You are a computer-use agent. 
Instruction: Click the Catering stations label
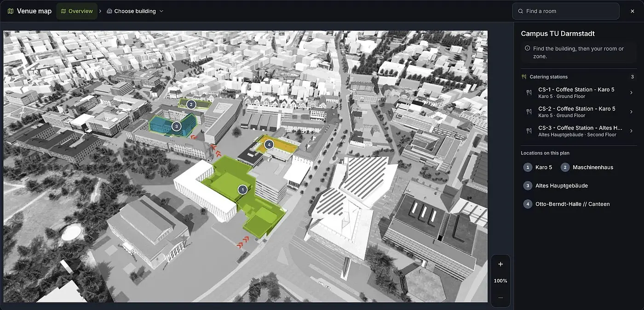[549, 77]
